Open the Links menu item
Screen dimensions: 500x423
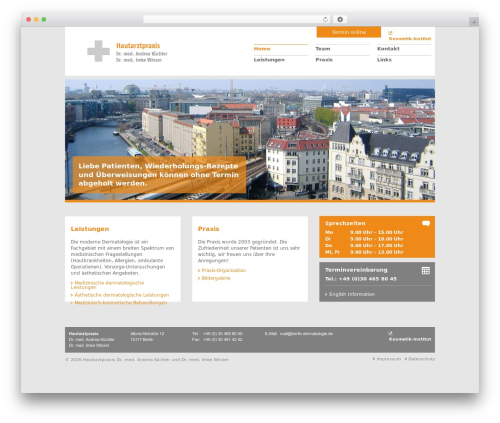coord(384,60)
